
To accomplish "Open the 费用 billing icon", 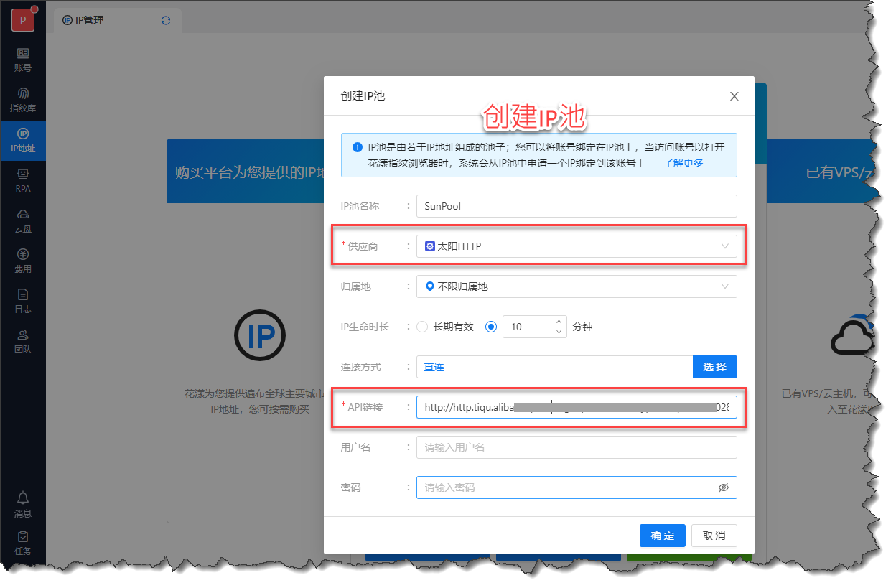I will coord(23,261).
